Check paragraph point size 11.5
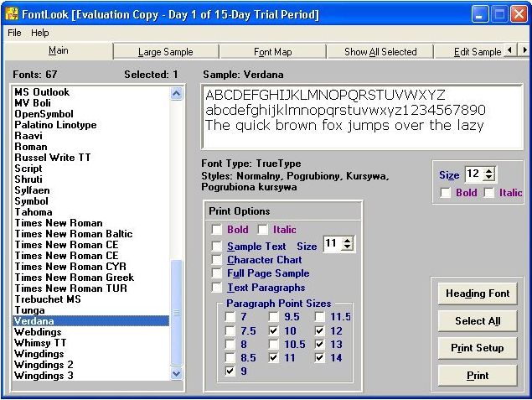The height and width of the screenshot is (400, 532). click(319, 317)
